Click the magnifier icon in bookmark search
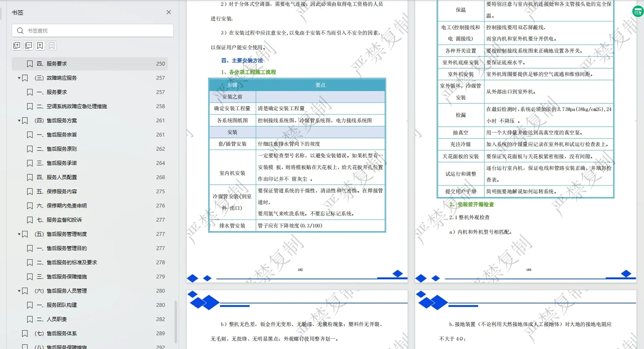This screenshot has width=644, height=349. (20, 30)
